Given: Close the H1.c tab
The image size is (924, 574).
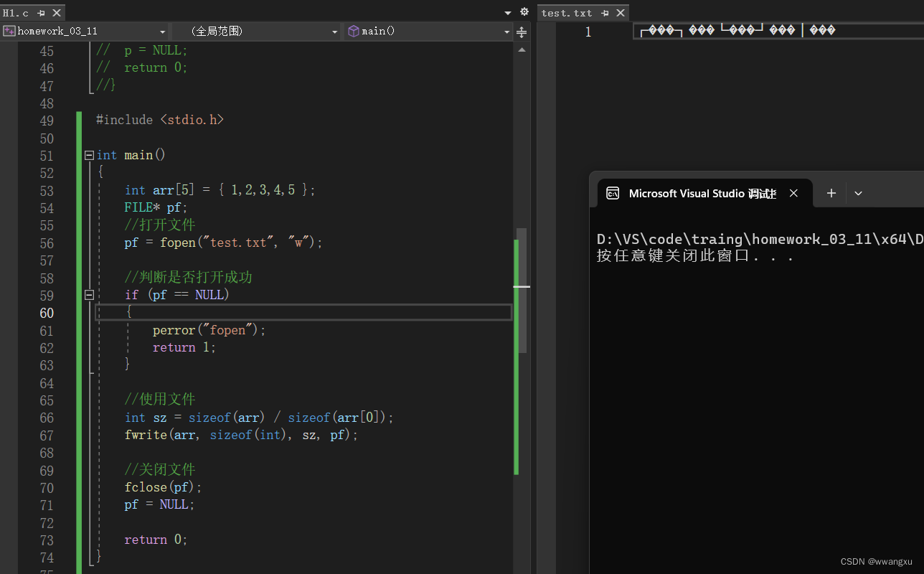Looking at the screenshot, I should pyautogui.click(x=57, y=13).
